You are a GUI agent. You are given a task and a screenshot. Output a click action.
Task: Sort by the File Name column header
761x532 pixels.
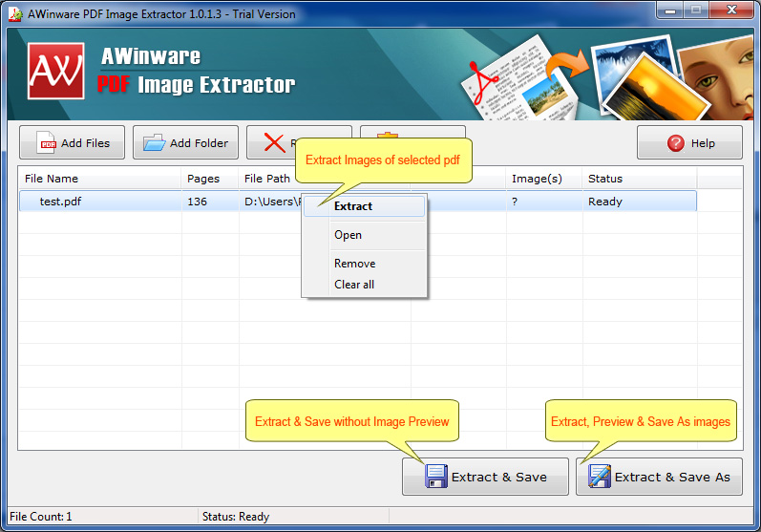click(x=100, y=179)
